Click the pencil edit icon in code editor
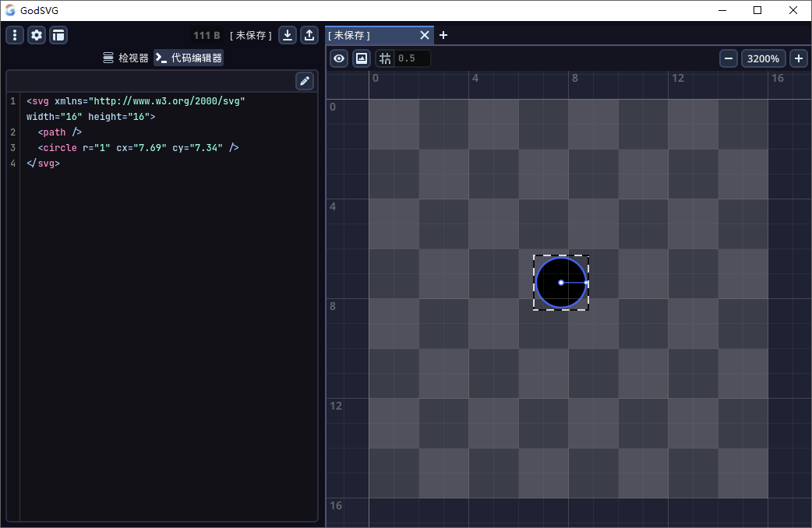Image resolution: width=812 pixels, height=528 pixels. pyautogui.click(x=305, y=81)
